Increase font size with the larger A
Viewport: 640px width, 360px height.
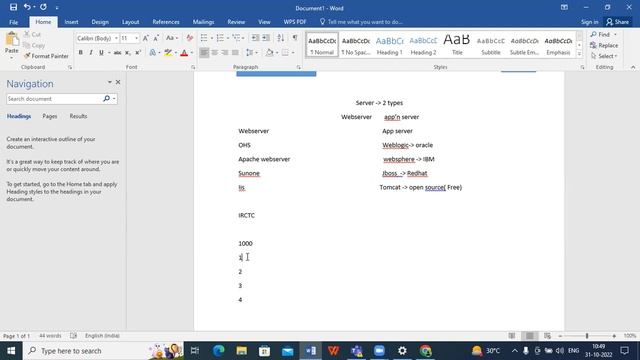click(x=146, y=38)
